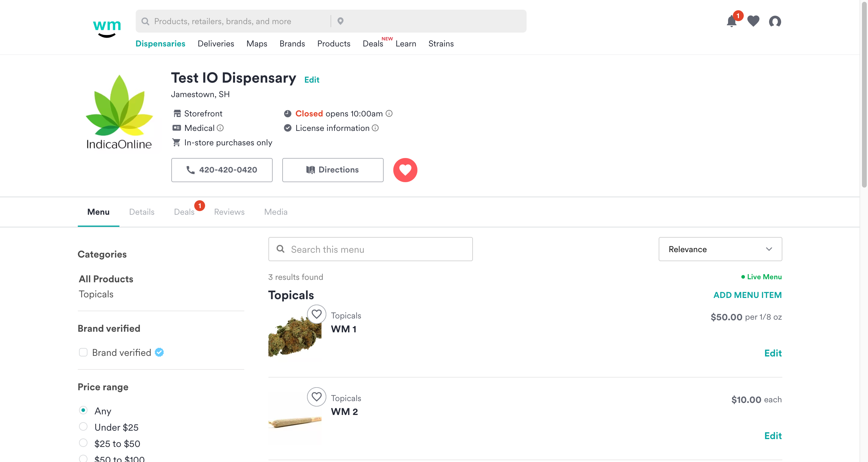Open favorites via the heart icon in header
This screenshot has height=462, width=868.
(753, 21)
